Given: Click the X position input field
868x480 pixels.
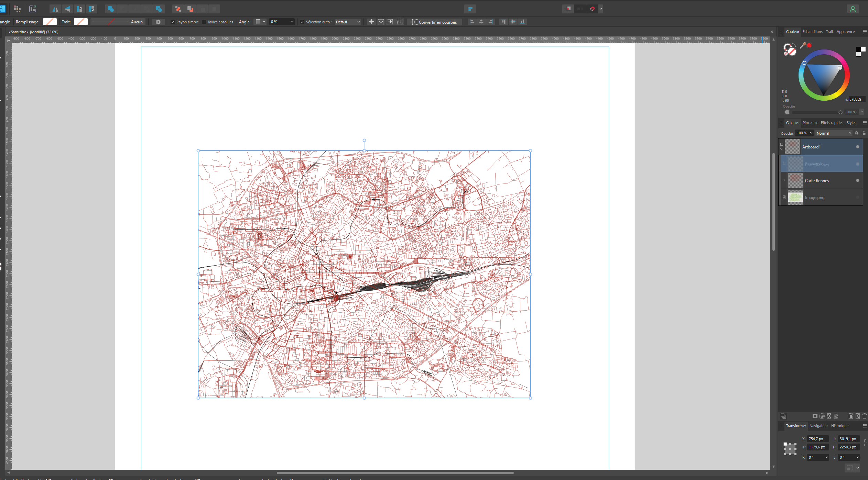Looking at the screenshot, I should [x=817, y=439].
